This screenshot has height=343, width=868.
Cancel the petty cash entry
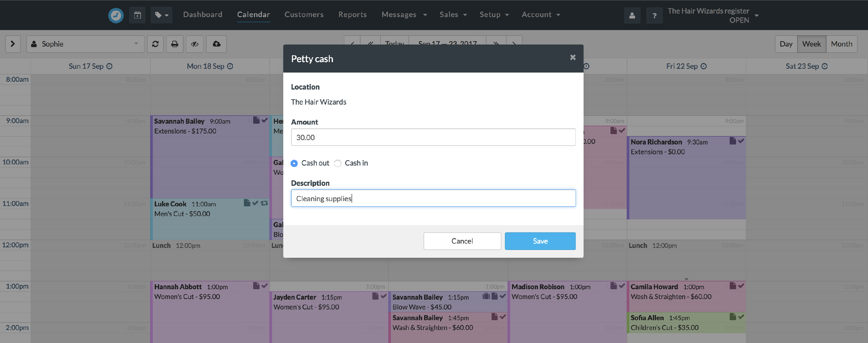tap(462, 241)
